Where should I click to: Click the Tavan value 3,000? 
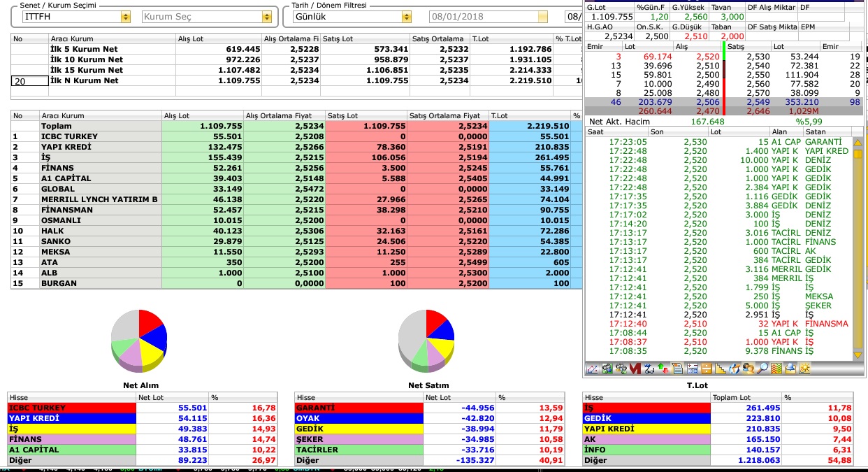tap(732, 17)
